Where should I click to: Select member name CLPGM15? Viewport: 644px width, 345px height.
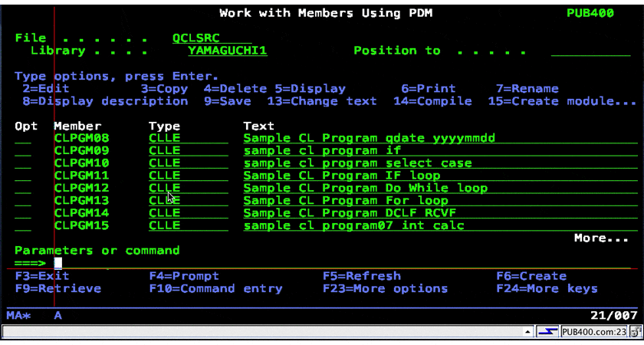[82, 225]
